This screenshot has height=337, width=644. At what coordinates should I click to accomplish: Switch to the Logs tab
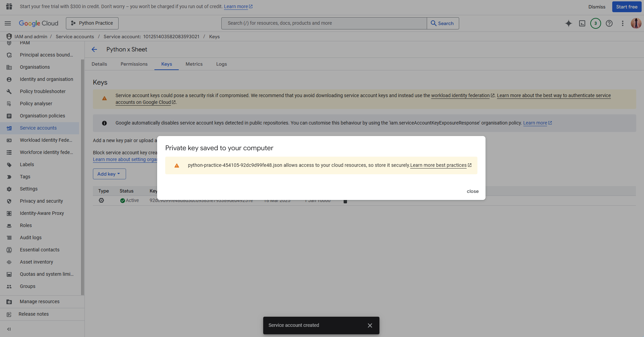pos(222,64)
